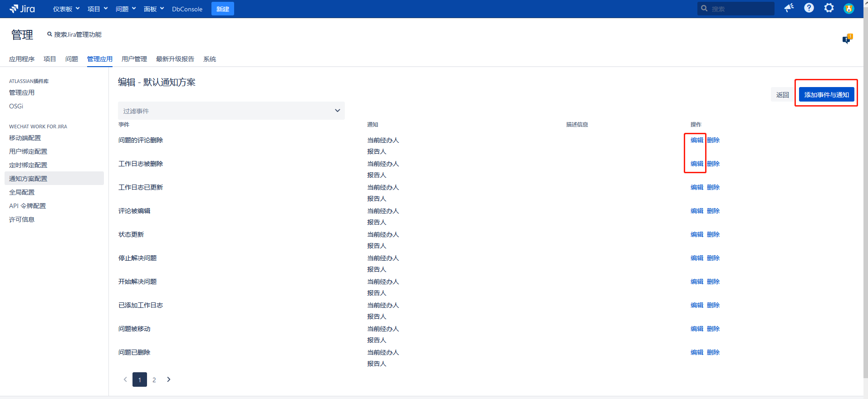Expand the 面板 dropdown menu
The width and height of the screenshot is (868, 399).
154,9
